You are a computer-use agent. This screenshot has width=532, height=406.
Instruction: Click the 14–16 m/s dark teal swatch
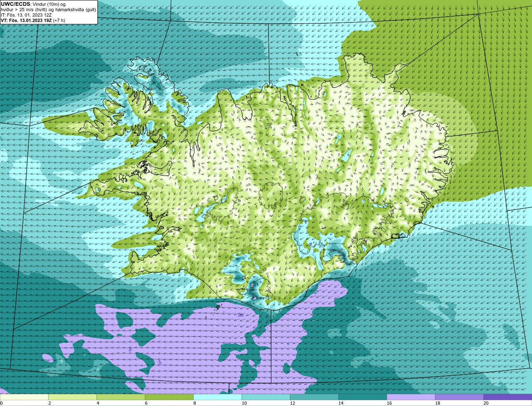[363, 397]
